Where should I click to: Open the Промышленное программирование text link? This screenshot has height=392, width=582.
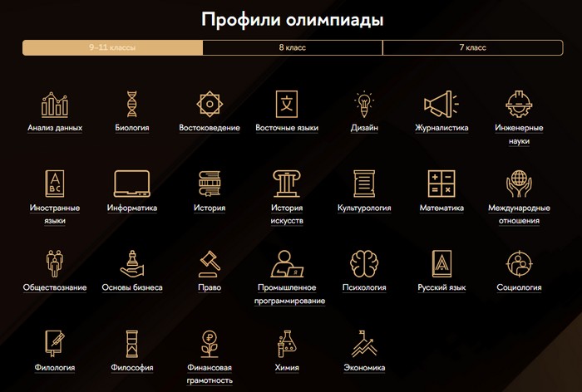coord(289,294)
